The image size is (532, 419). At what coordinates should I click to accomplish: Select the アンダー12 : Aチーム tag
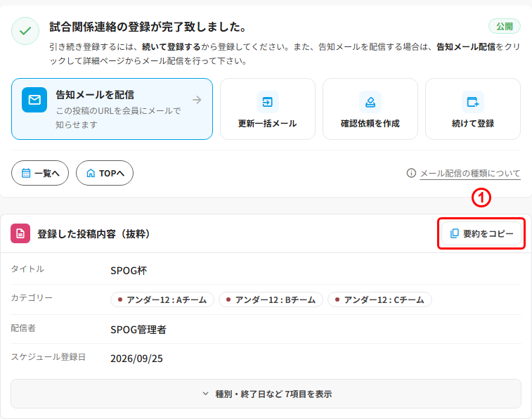tap(162, 299)
